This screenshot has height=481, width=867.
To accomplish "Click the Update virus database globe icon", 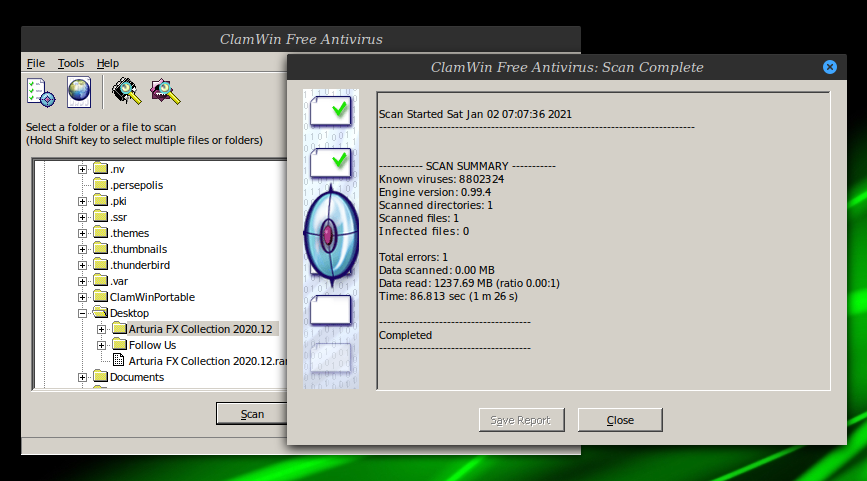I will point(79,92).
